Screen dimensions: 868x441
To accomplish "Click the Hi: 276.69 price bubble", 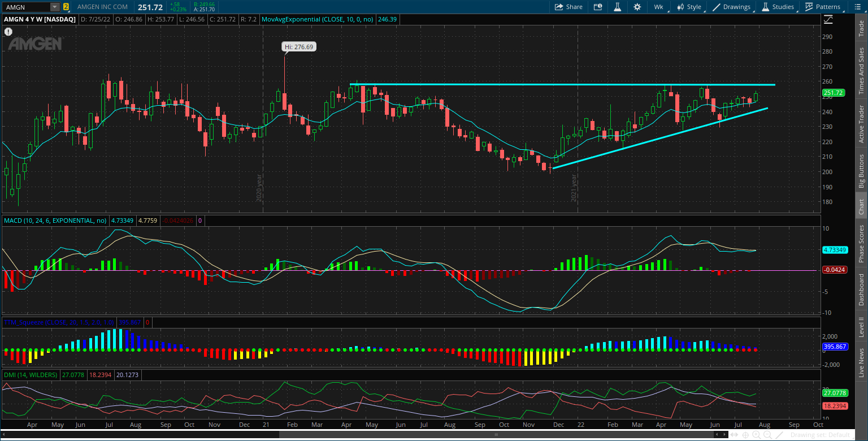I will pos(299,47).
